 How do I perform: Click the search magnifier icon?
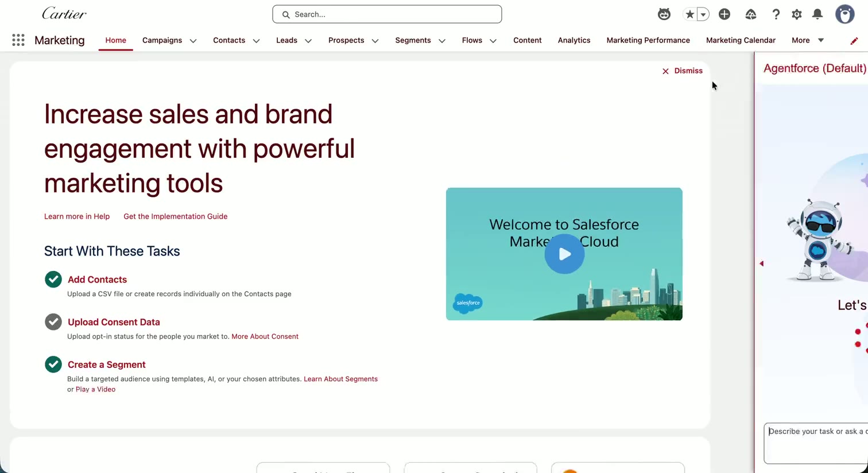(x=286, y=14)
